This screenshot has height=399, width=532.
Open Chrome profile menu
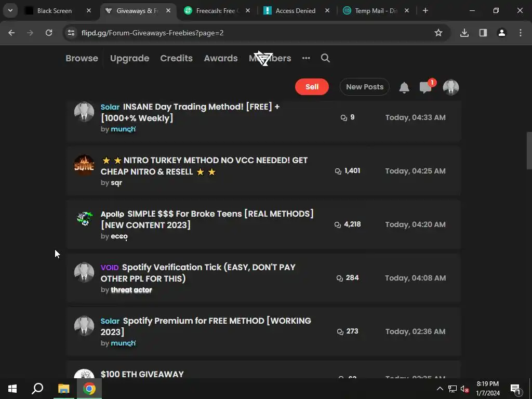[x=501, y=33]
